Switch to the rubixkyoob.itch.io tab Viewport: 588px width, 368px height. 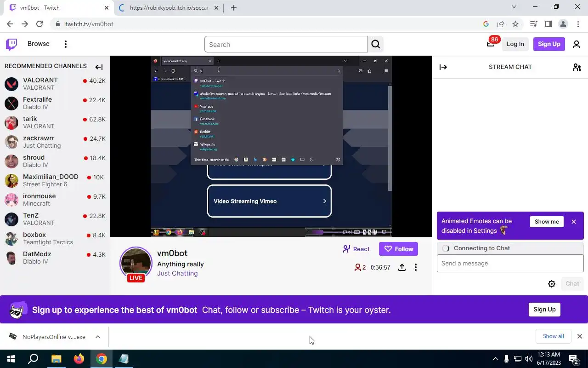click(x=169, y=8)
